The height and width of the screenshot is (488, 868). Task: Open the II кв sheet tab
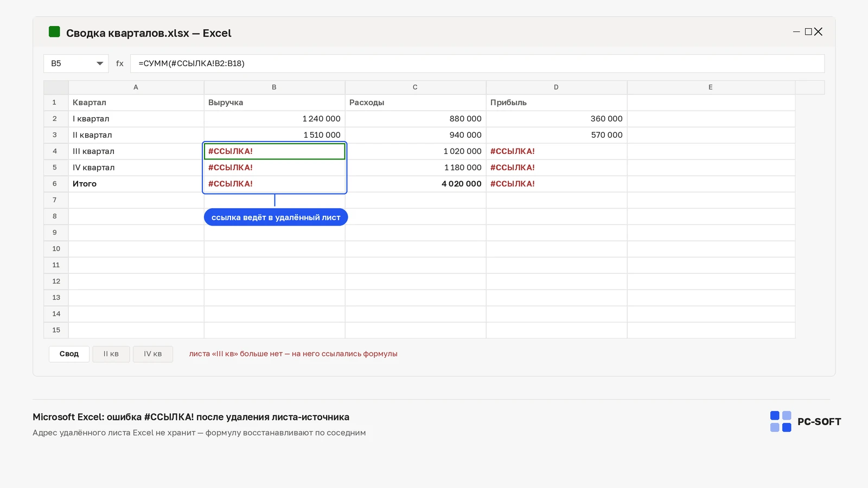[x=111, y=354]
